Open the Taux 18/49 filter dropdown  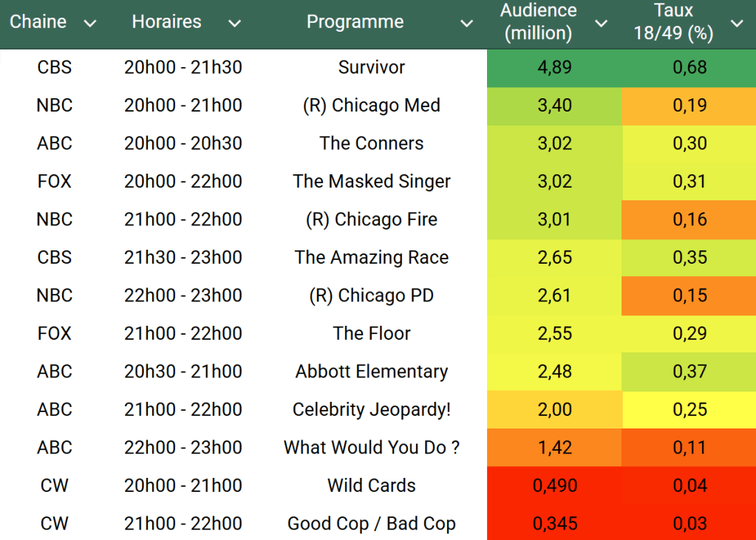[x=737, y=24]
